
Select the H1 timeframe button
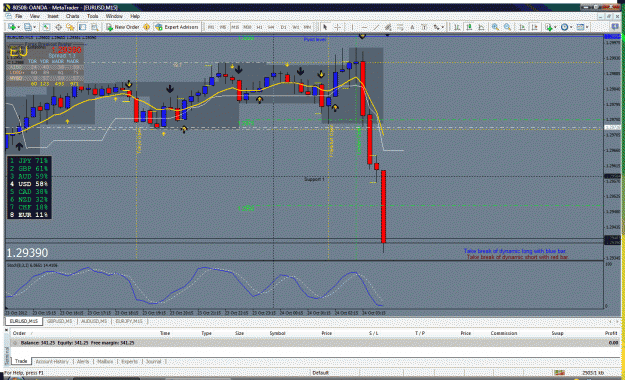tap(259, 27)
